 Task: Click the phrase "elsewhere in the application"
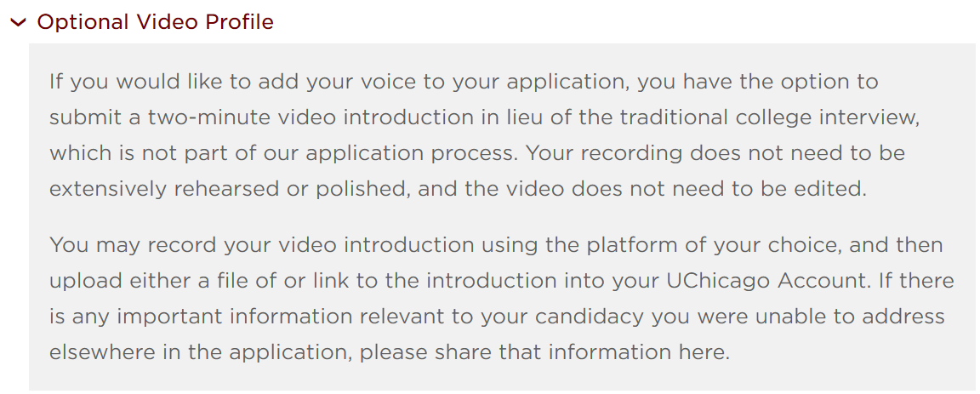pos(198,352)
